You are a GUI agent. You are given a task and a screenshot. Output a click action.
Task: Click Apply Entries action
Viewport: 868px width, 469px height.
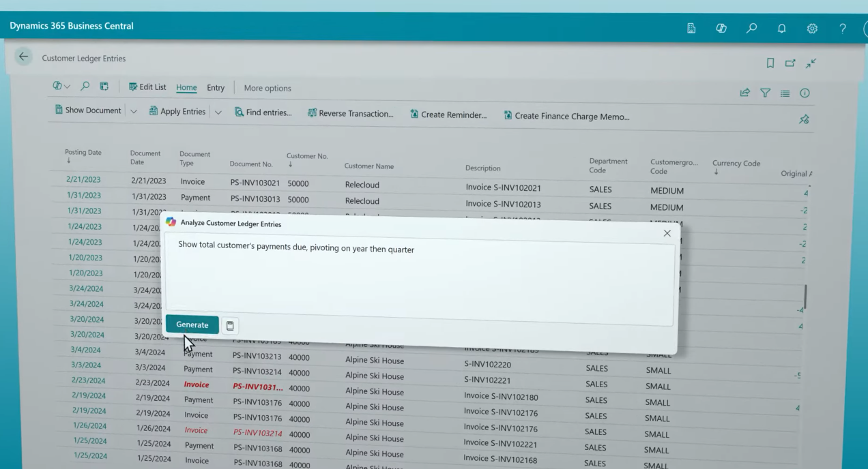[177, 112]
